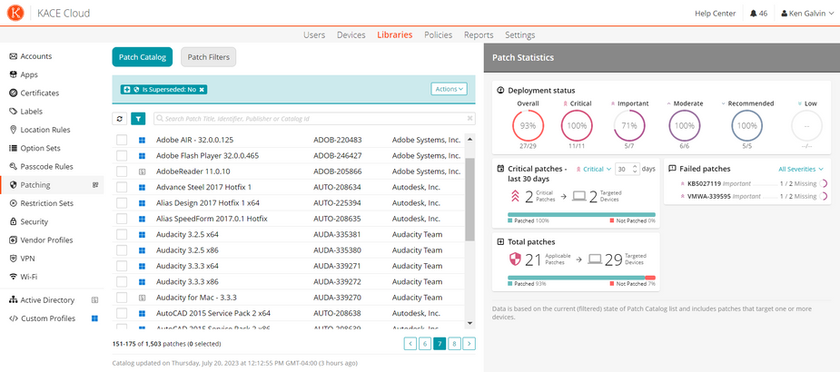Expand the Actions dropdown
The width and height of the screenshot is (840, 372).
point(449,89)
